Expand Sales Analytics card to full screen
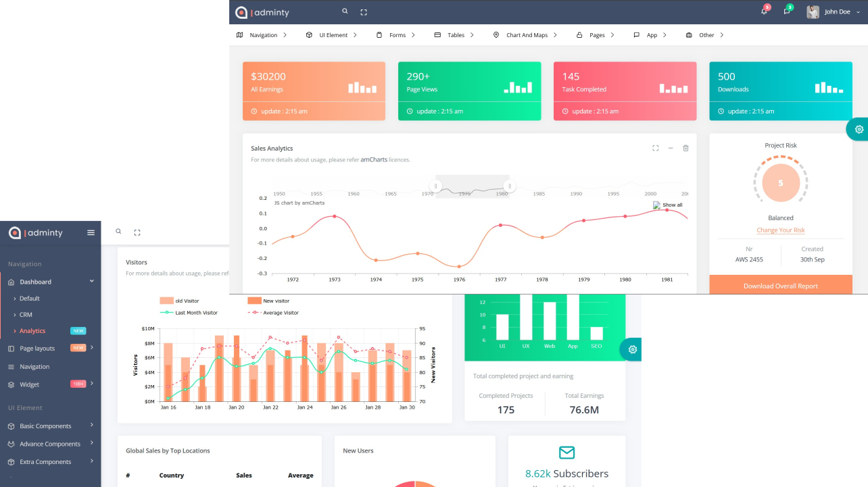Image resolution: width=868 pixels, height=487 pixels. click(655, 148)
